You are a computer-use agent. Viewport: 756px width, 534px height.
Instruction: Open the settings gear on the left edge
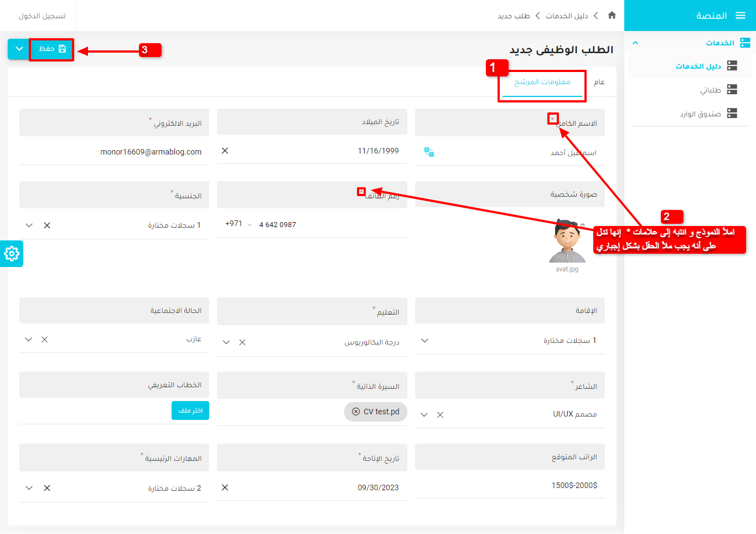click(x=12, y=254)
